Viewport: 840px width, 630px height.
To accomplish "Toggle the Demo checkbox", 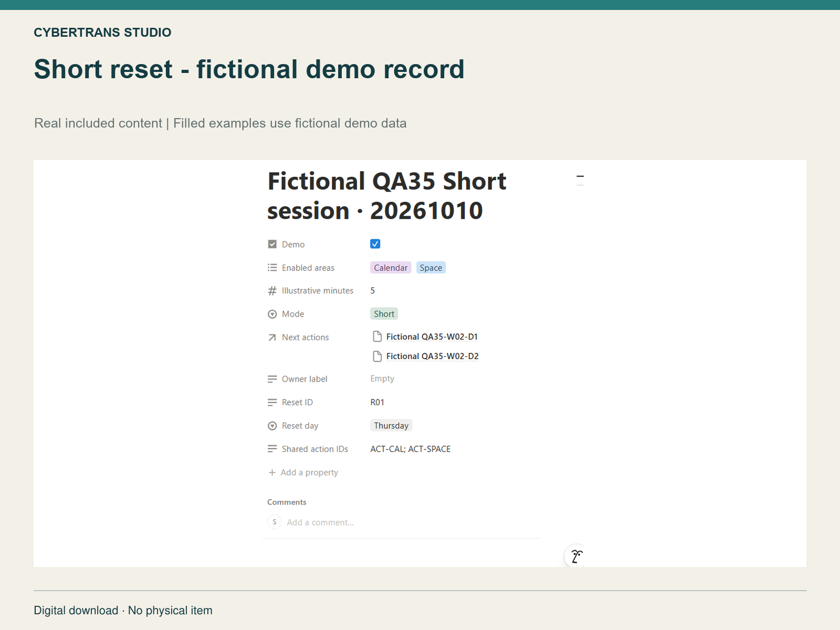I will (375, 244).
